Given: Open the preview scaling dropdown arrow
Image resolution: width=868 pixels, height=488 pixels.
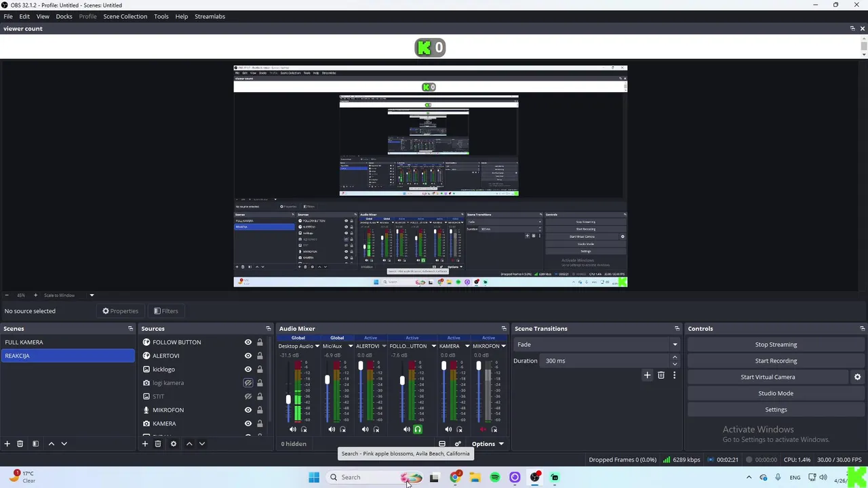Looking at the screenshot, I should coord(92,296).
